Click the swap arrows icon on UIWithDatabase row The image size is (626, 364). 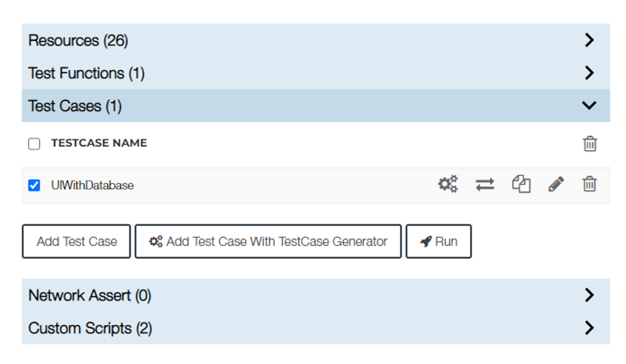point(484,185)
